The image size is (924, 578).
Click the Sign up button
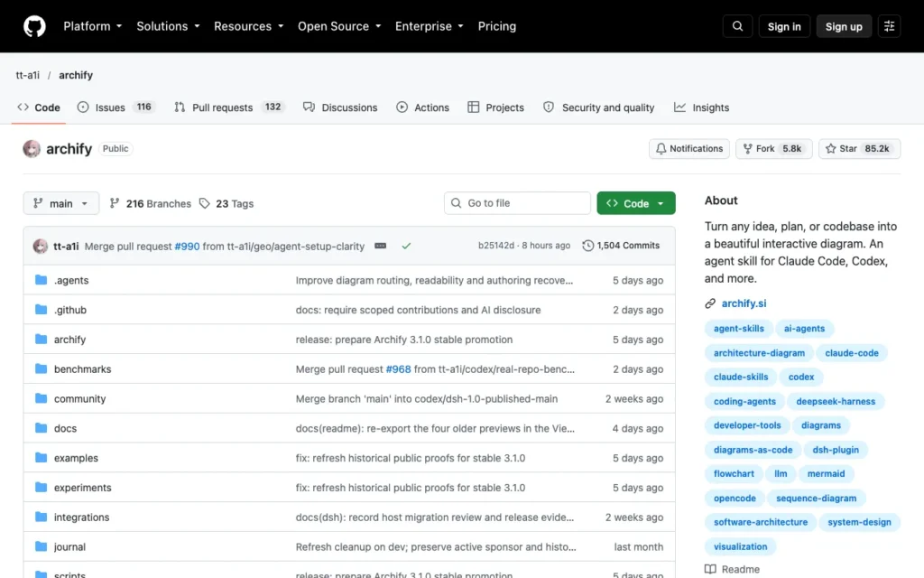tap(844, 26)
